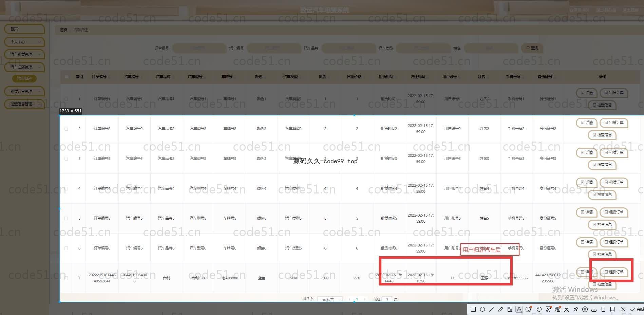
Task: Select the pencil freehand tool
Action: click(500, 309)
